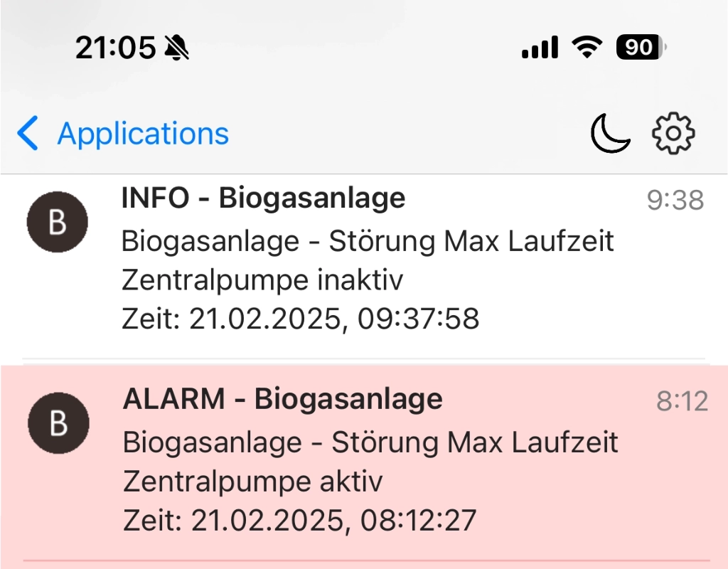Viewport: 728px width, 569px height.
Task: Tap the Wi-Fi status icon
Action: tap(587, 47)
